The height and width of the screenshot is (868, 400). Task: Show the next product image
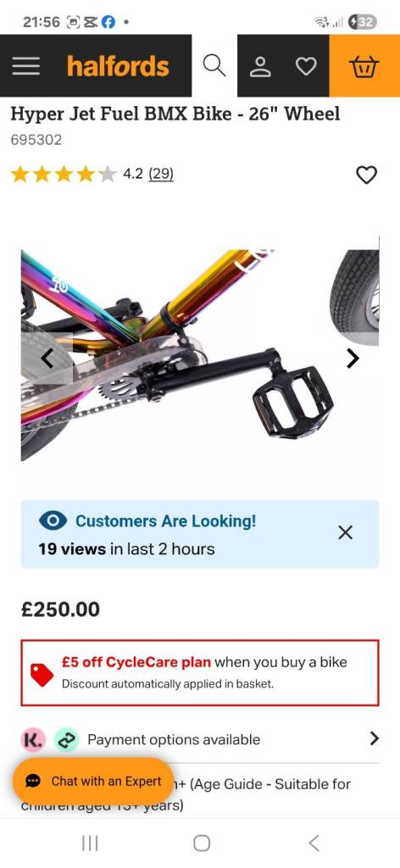[353, 359]
